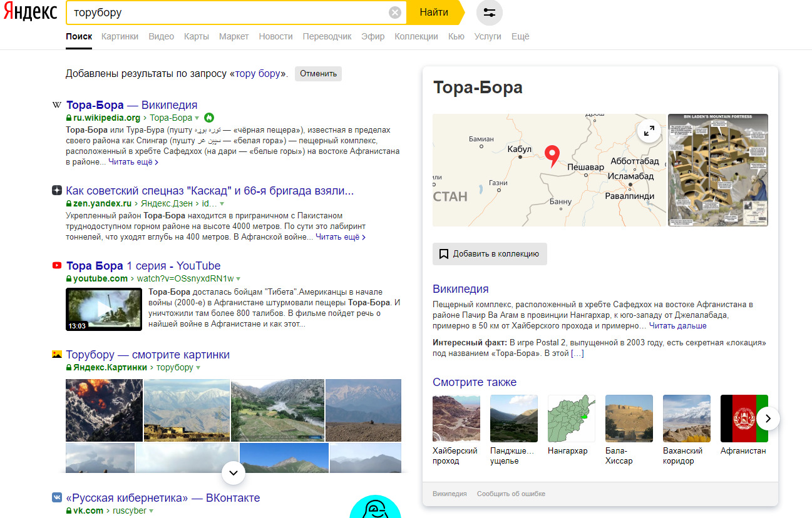This screenshot has height=518, width=812.
Task: Expand the map to fullscreen
Action: click(649, 131)
